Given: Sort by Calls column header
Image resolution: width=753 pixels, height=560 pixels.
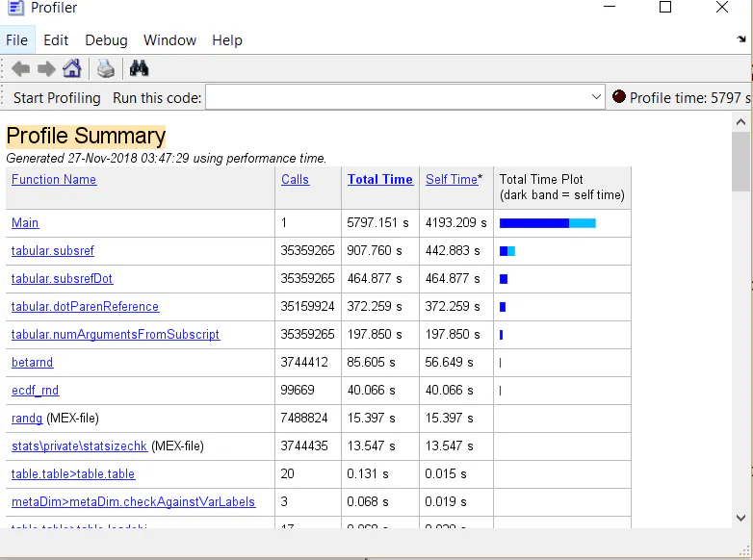Looking at the screenshot, I should [x=295, y=180].
